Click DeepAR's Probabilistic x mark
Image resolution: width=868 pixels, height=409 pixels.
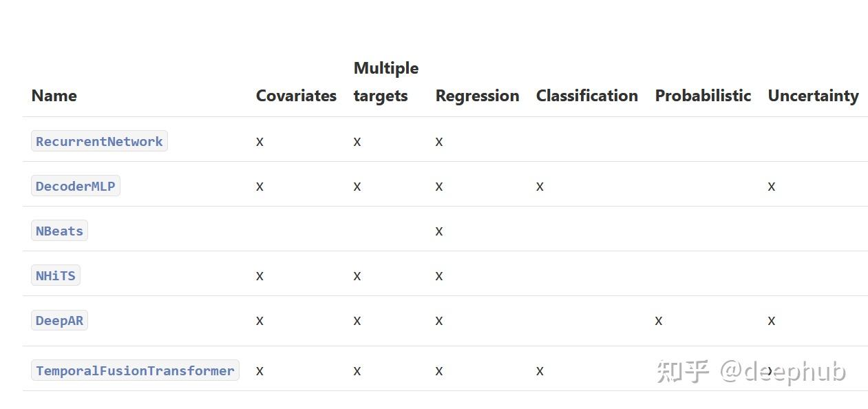click(659, 320)
